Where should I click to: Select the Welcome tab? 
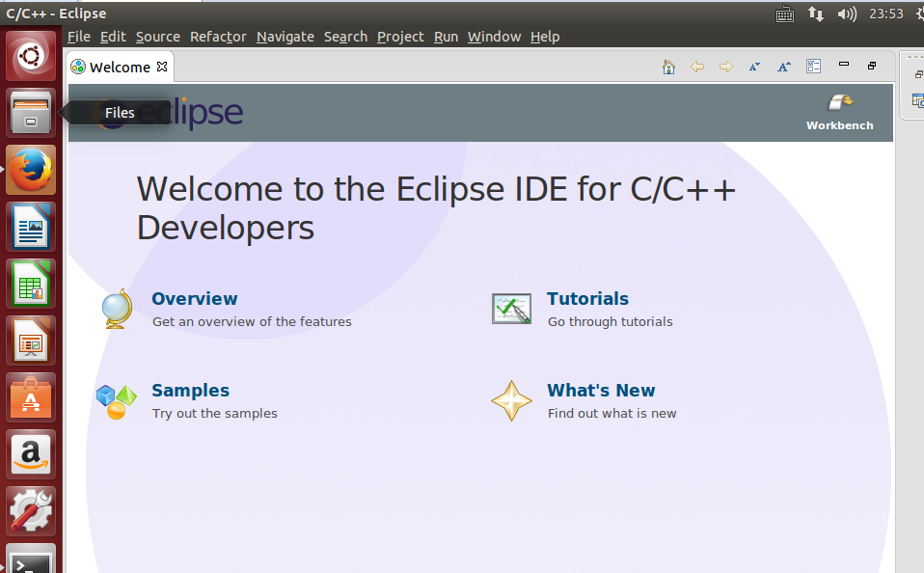(x=120, y=68)
